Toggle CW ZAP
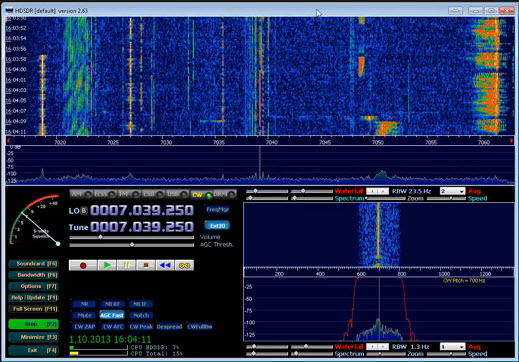The image size is (519, 362). pyautogui.click(x=84, y=326)
